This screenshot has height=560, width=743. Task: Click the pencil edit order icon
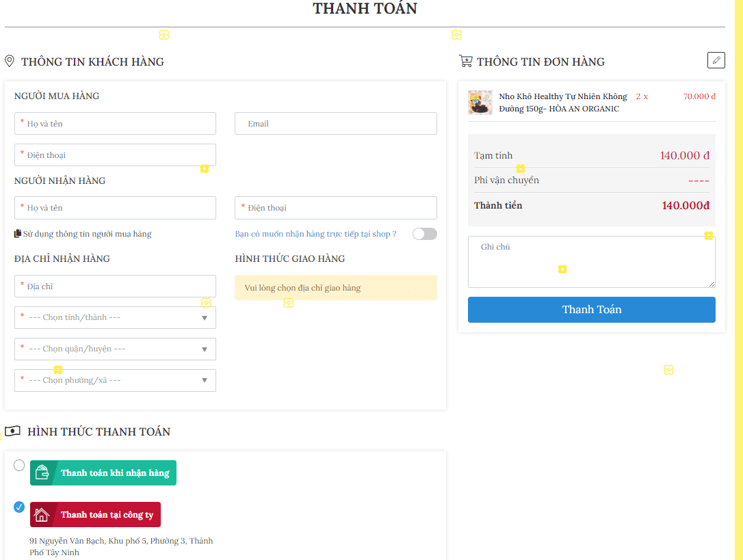tap(716, 60)
